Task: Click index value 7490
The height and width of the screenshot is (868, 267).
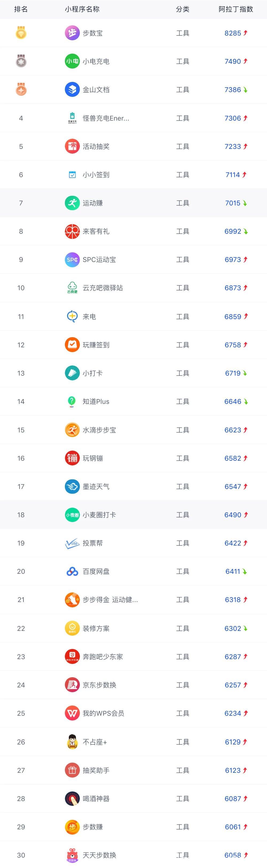Action: point(233,61)
